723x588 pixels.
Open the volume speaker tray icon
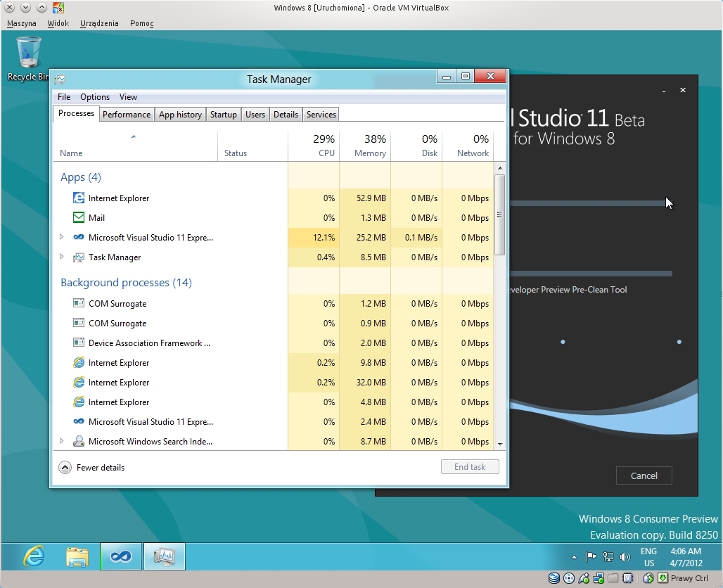pyautogui.click(x=625, y=557)
